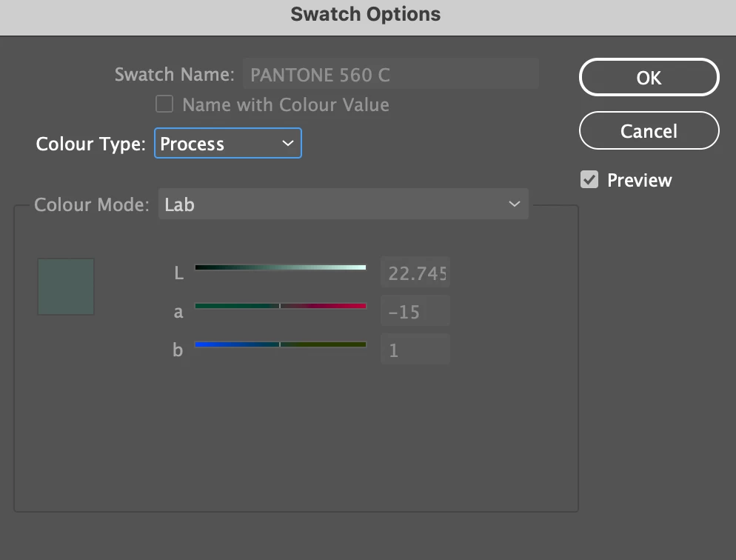Click the L lightness slider track

281,267
